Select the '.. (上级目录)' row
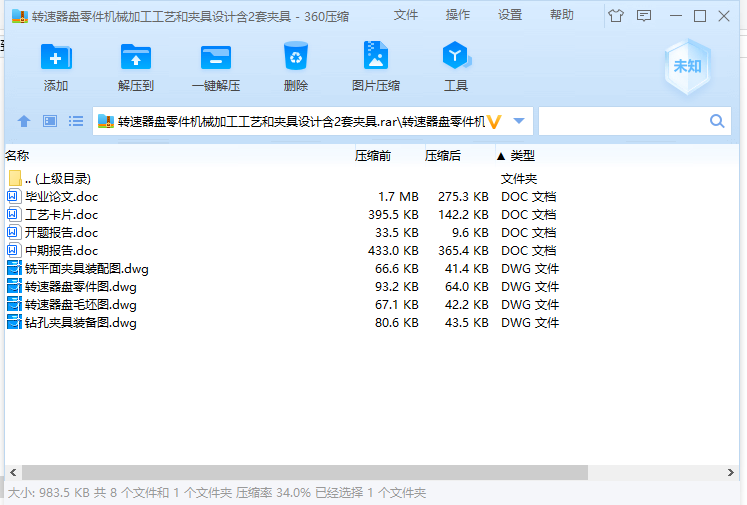 [372, 179]
